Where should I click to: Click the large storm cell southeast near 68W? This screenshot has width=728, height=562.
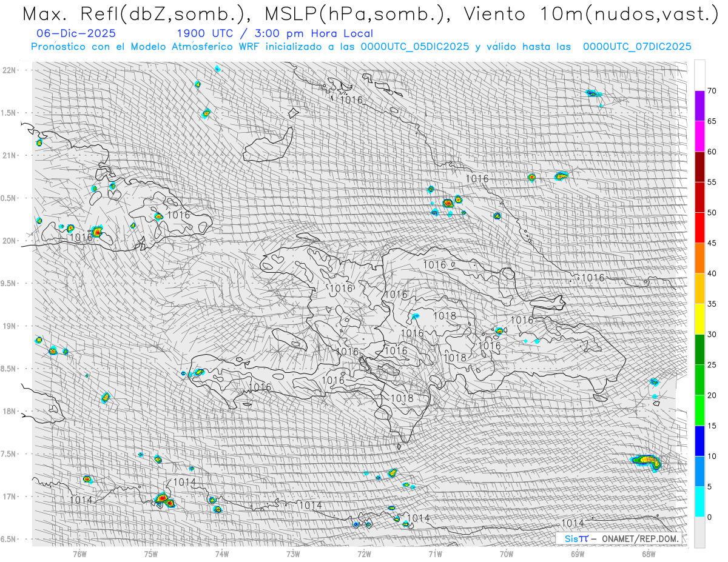pyautogui.click(x=647, y=462)
